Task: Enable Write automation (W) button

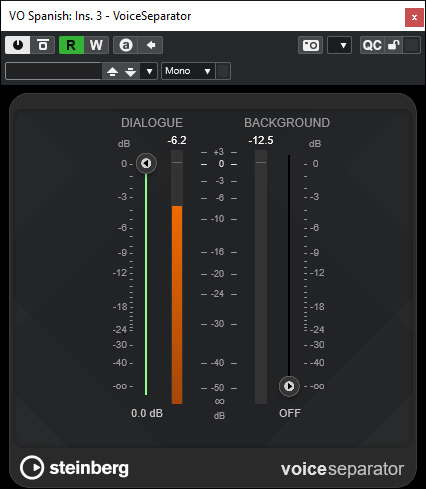Action: coord(96,45)
